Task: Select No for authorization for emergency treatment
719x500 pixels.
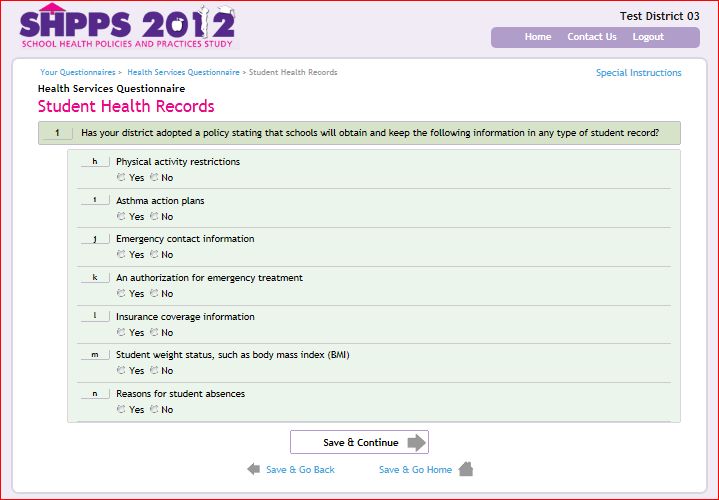Action: [x=154, y=293]
